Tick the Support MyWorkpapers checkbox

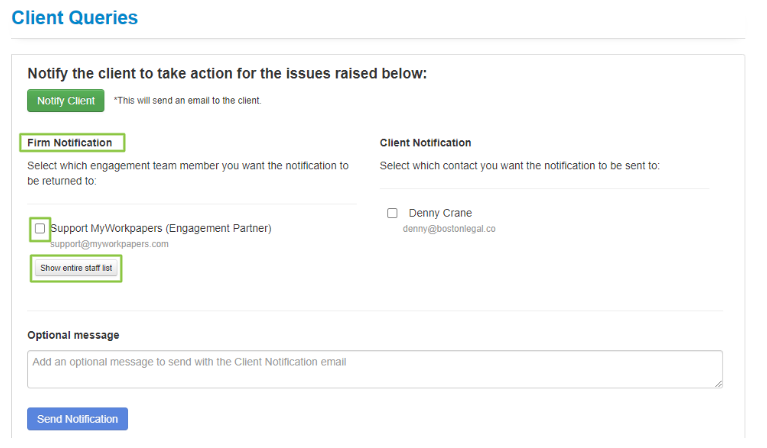[40, 228]
